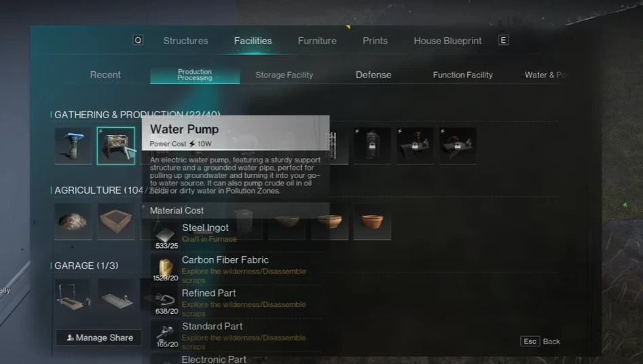This screenshot has width=643, height=364.
Task: Click the Esc Back button
Action: click(540, 342)
